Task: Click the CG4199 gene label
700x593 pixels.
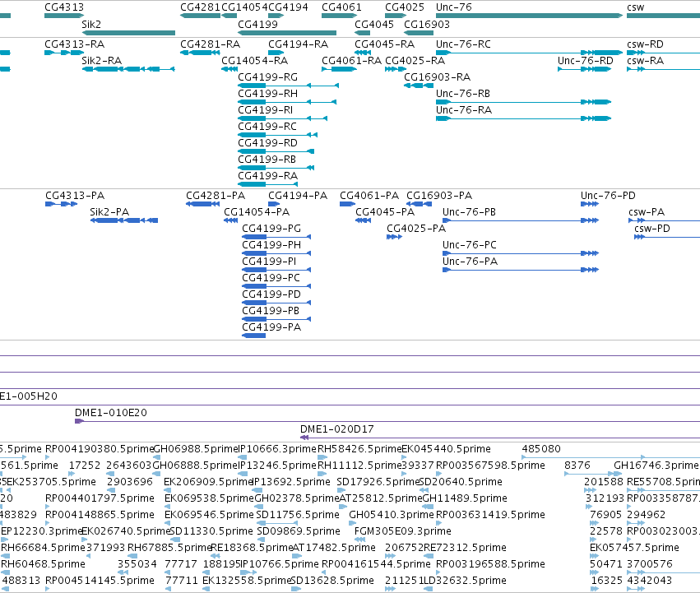Action: pos(257,24)
